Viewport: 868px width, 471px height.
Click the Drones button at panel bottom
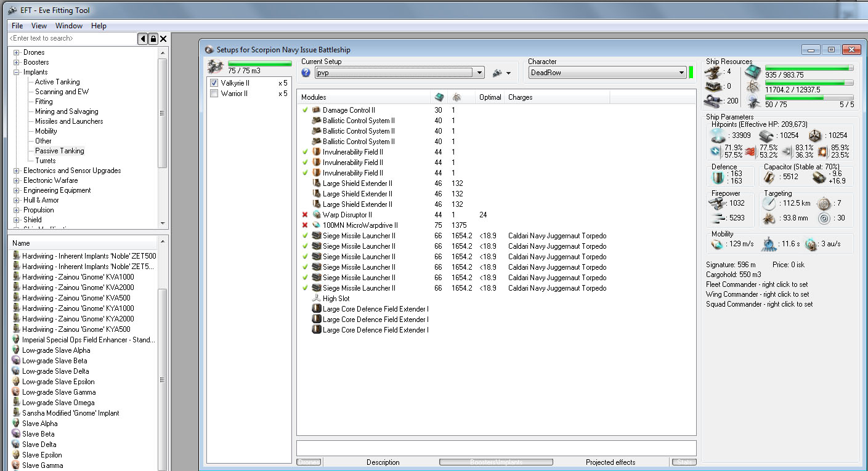309,462
